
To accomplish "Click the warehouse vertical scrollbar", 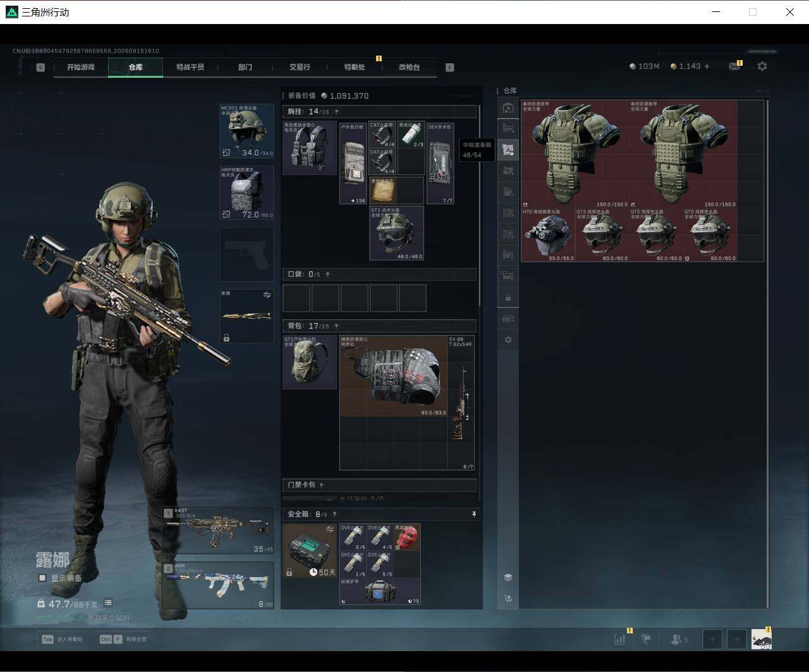I will (767, 353).
